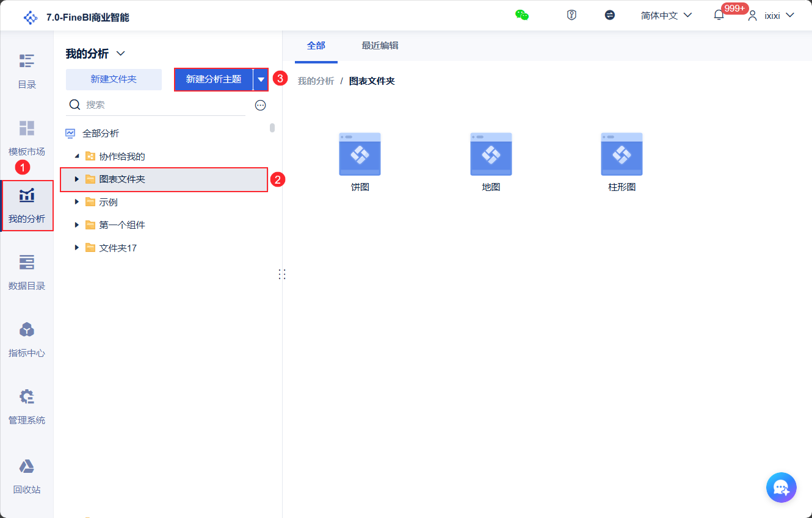The width and height of the screenshot is (812, 518).
Task: Click the folder tree scrollbar thumb
Action: 272,128
